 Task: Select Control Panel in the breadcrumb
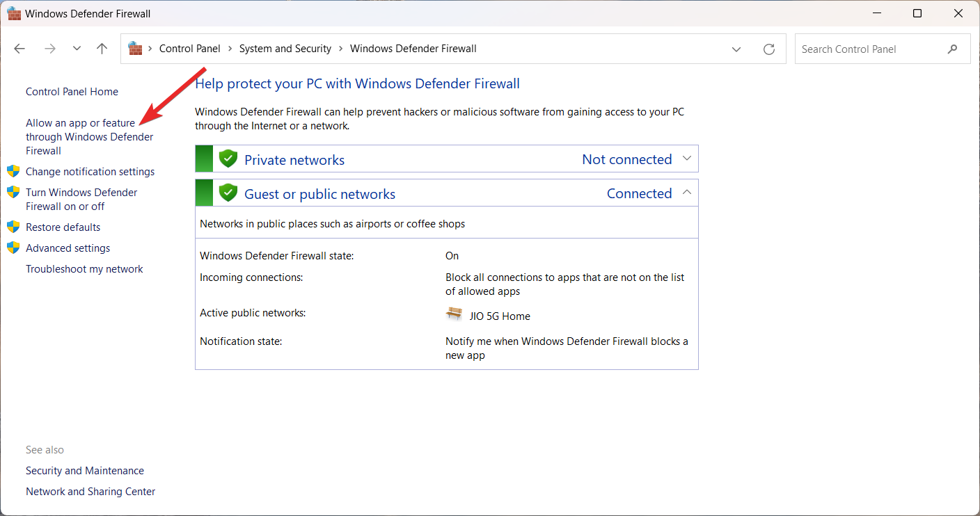189,49
